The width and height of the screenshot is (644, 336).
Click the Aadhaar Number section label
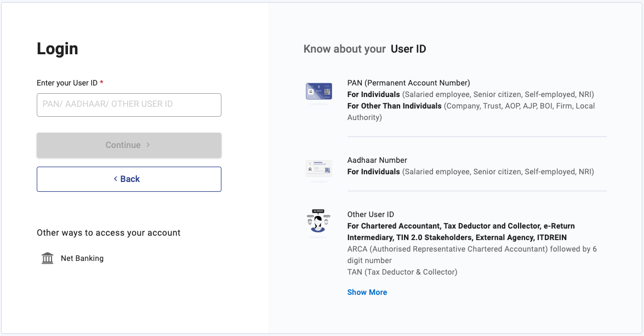click(x=377, y=160)
